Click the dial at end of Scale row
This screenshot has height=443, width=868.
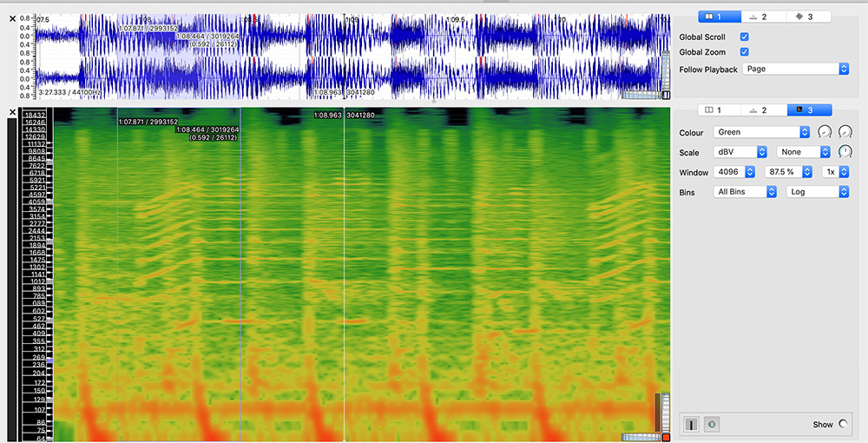[x=845, y=152]
